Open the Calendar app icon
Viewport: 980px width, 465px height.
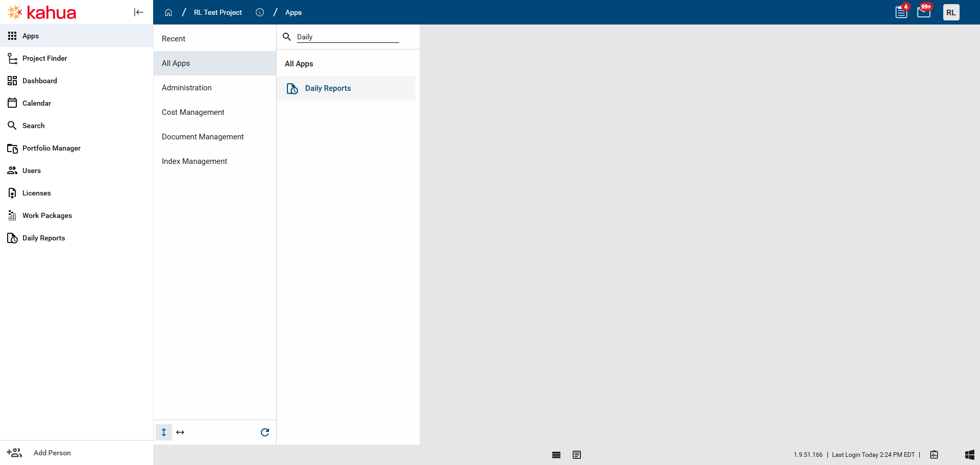tap(12, 103)
